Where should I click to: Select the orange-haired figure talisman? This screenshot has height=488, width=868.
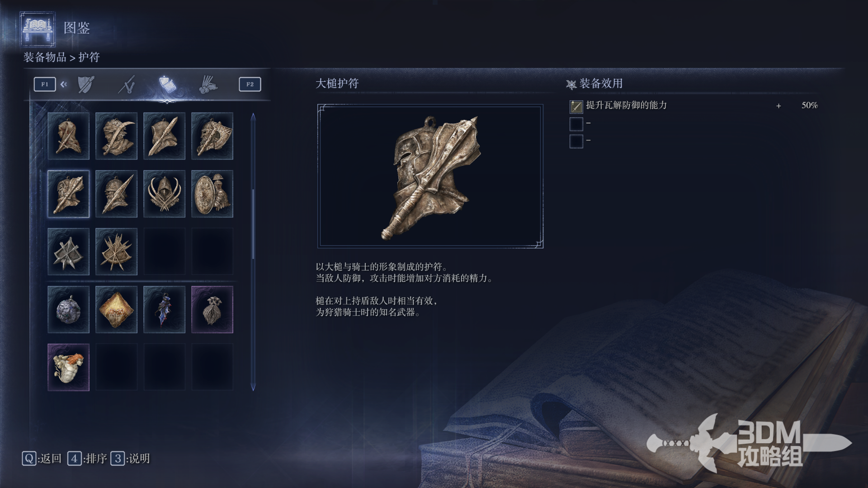click(68, 367)
